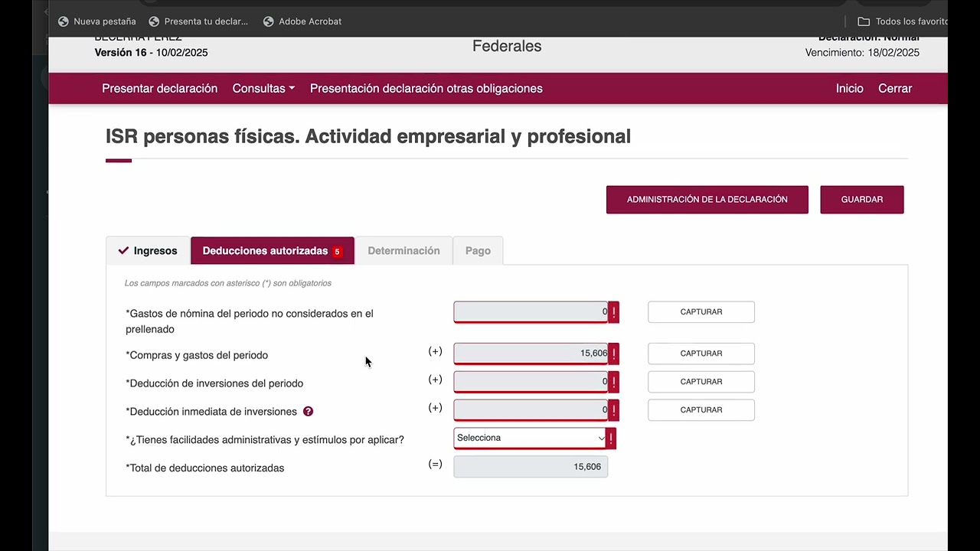Click Inicio in the navigation bar
This screenshot has width=980, height=551.
click(x=849, y=89)
